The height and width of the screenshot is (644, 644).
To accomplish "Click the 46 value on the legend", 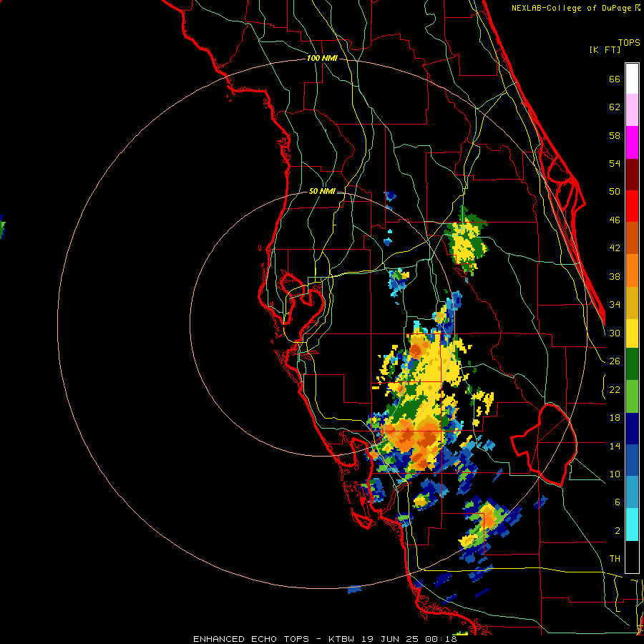I will click(x=615, y=220).
